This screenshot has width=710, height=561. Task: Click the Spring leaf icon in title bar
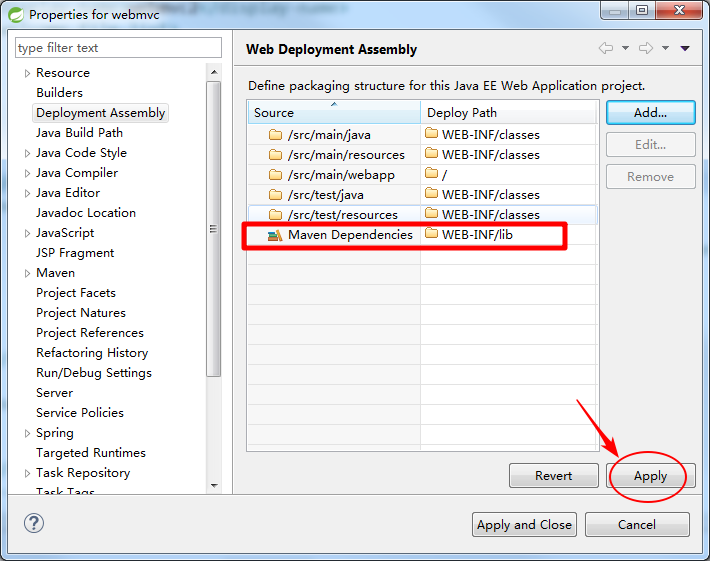16,14
